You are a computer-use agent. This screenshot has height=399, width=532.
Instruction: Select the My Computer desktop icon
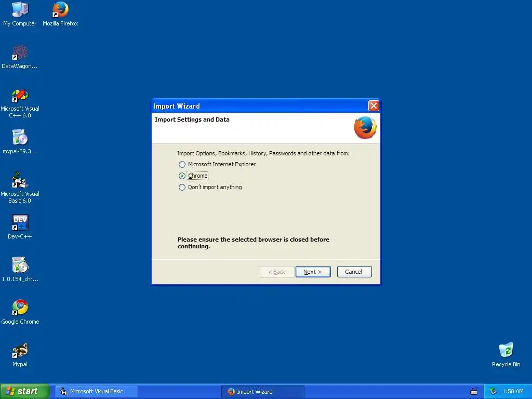point(20,14)
